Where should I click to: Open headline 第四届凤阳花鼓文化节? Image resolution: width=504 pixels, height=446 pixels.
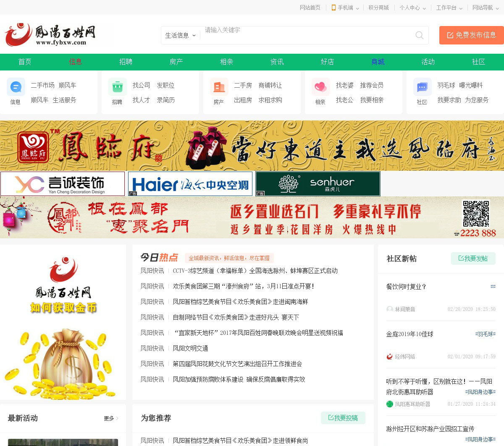[x=237, y=364]
